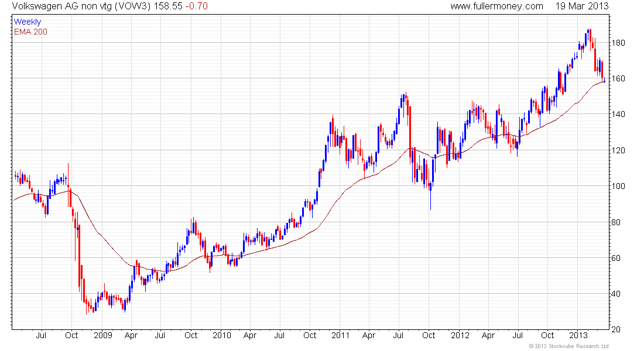Click the 60 price axis label
Screen dimensions: 644x351
click(616, 258)
